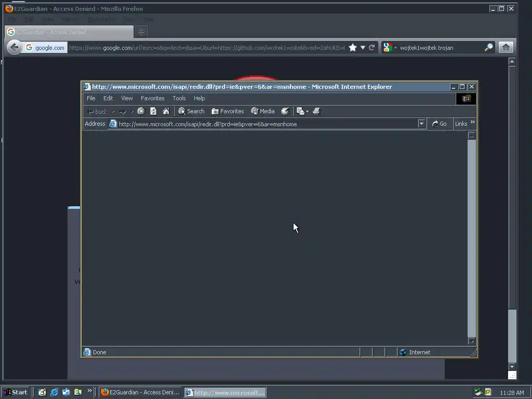This screenshot has height=399, width=532.
Task: Expand the Links toolbar chevron
Action: (x=473, y=122)
